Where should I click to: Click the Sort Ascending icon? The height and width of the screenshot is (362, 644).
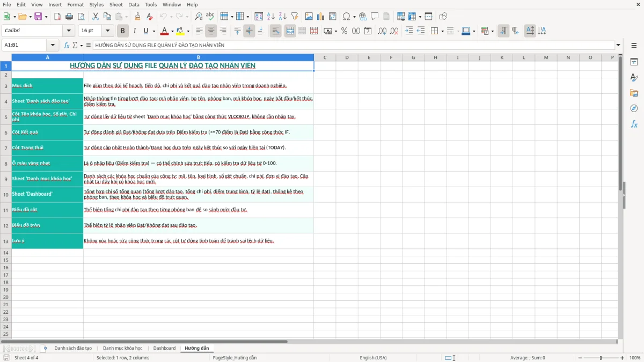271,17
